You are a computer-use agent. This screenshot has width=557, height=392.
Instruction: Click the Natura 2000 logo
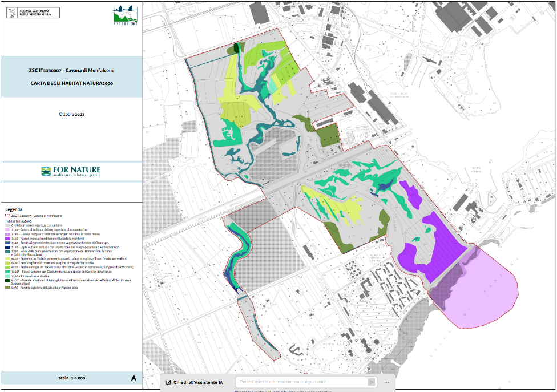125,15
